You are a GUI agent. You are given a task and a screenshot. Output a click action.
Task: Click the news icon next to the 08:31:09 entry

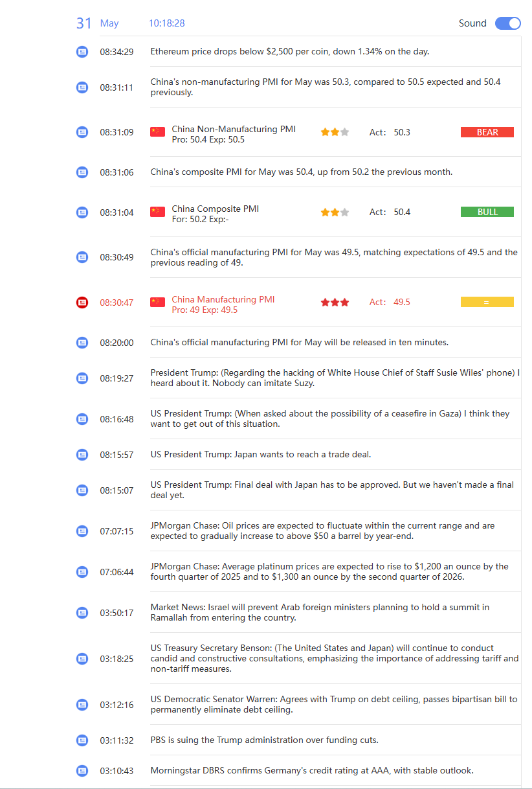[x=82, y=132]
